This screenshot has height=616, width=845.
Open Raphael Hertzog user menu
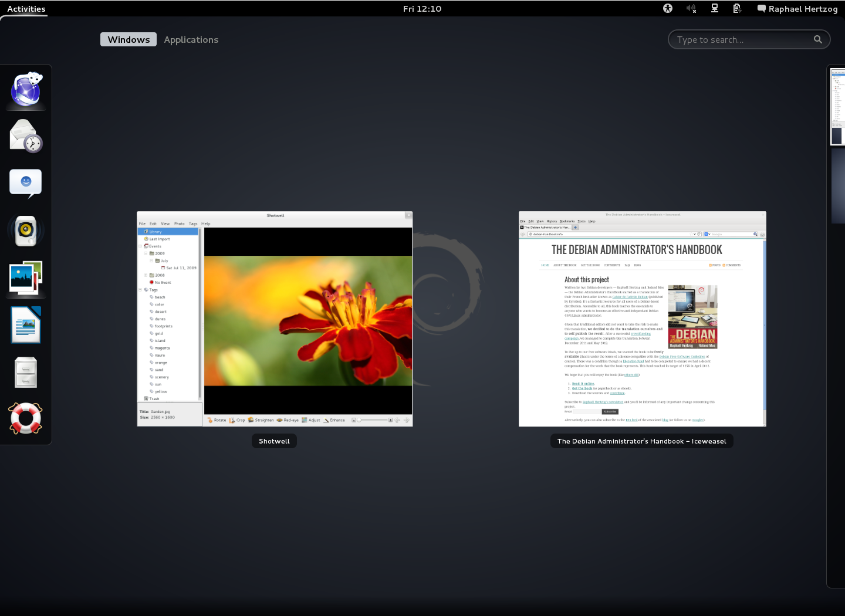pyautogui.click(x=797, y=9)
